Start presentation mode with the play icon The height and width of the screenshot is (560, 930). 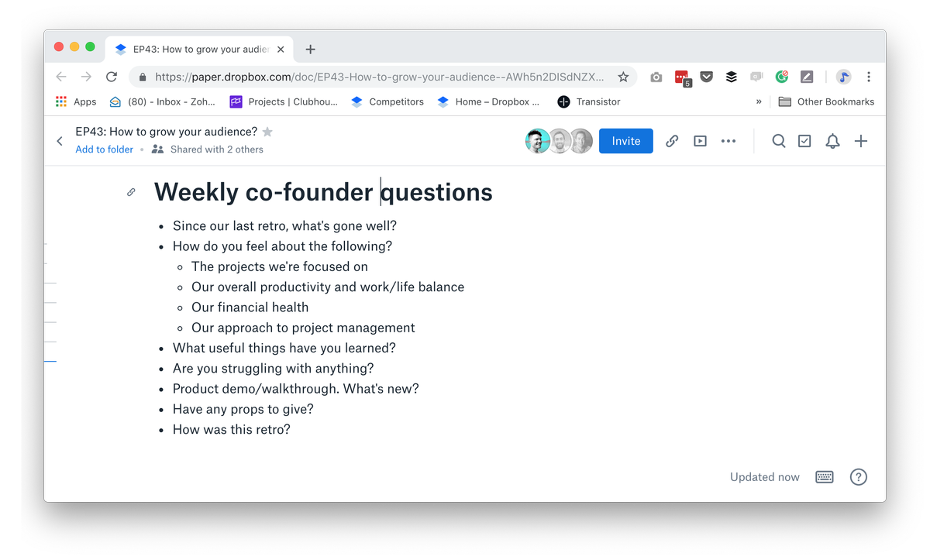pyautogui.click(x=700, y=141)
